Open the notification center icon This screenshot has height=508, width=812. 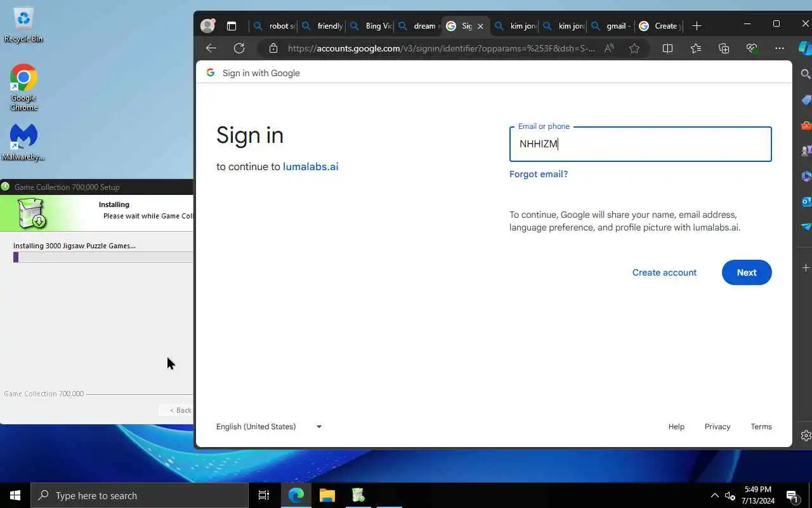(x=793, y=495)
